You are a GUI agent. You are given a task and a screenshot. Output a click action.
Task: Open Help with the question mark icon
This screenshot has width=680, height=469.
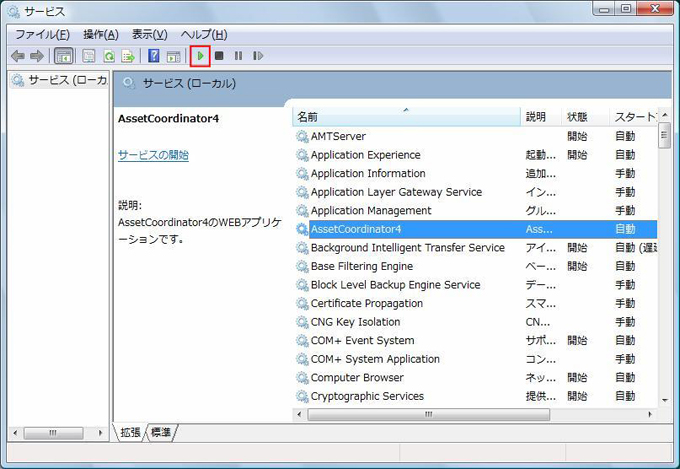click(x=154, y=56)
